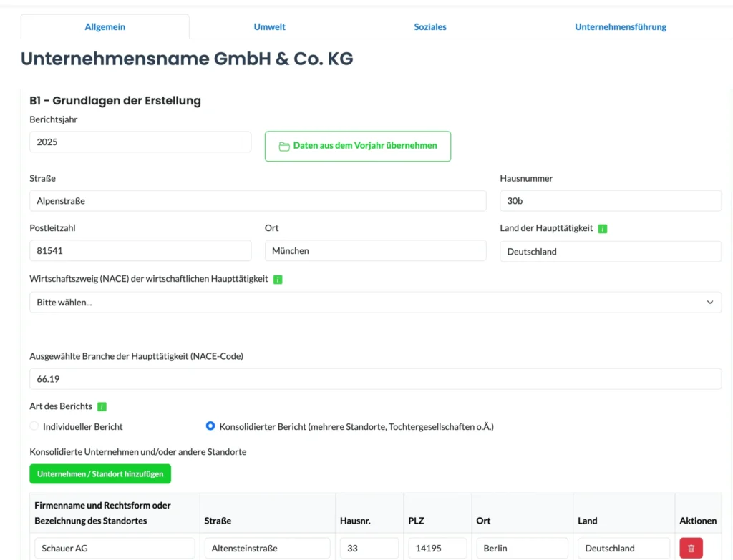Open the Soziales tab
This screenshot has height=560, width=733.
(429, 27)
